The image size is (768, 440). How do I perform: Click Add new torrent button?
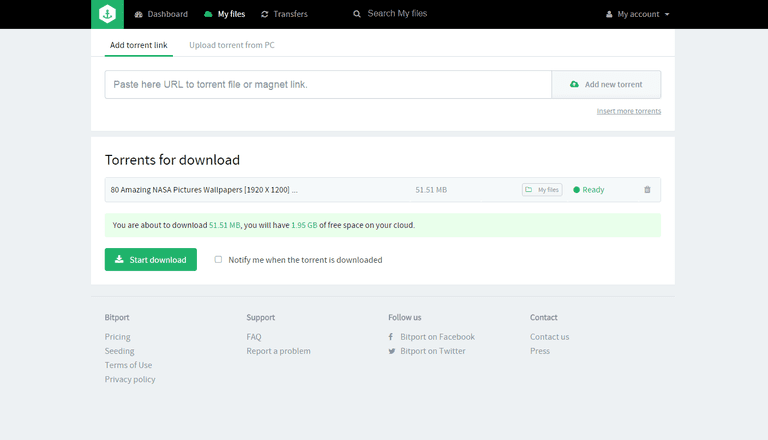click(x=606, y=84)
